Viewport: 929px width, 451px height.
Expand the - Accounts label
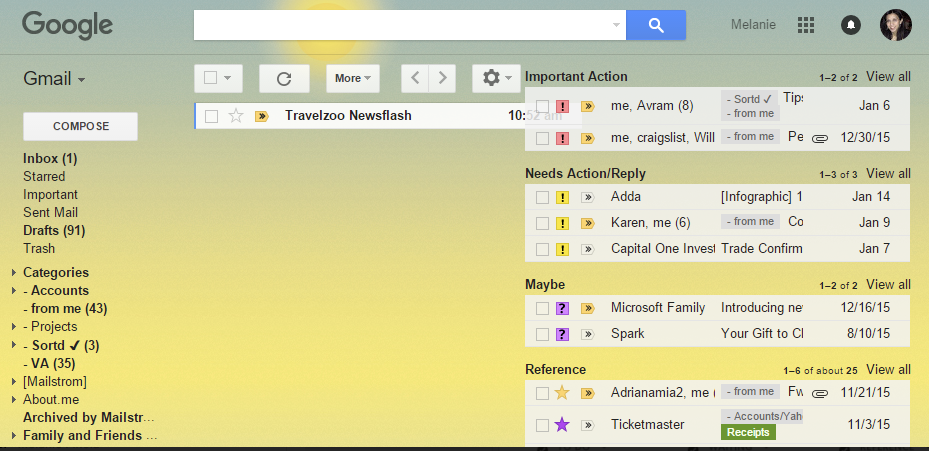(x=14, y=290)
